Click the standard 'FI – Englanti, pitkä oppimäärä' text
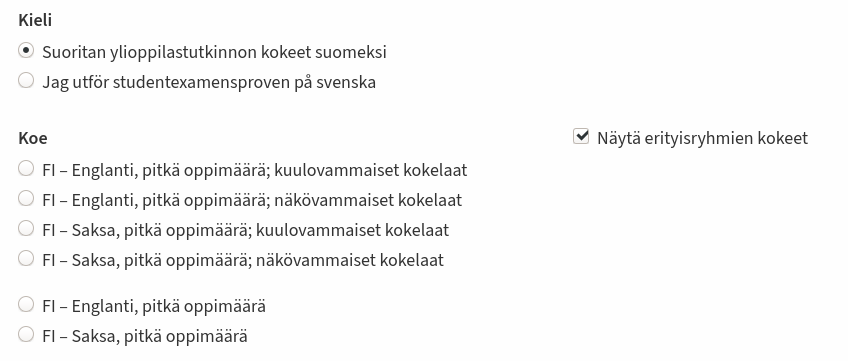Image resolution: width=848 pixels, height=361 pixels. click(x=154, y=306)
